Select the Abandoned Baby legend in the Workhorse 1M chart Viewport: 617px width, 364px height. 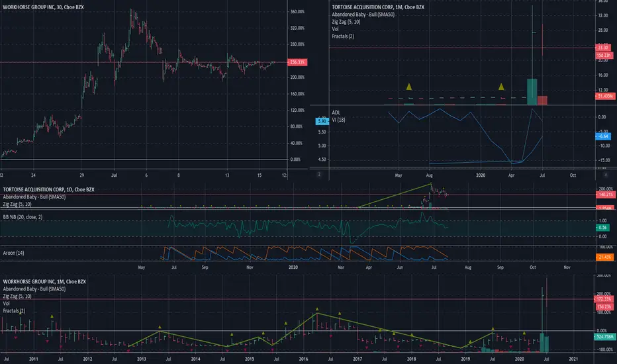(x=34, y=289)
